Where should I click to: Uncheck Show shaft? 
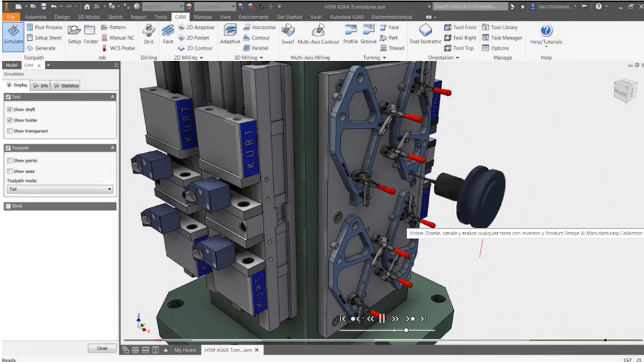[x=10, y=110]
